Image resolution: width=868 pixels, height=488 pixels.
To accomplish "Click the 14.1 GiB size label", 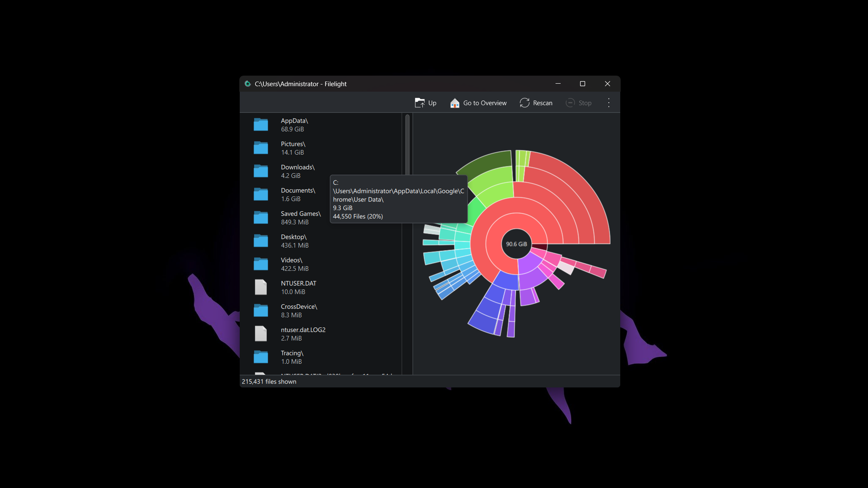I will click(x=293, y=153).
